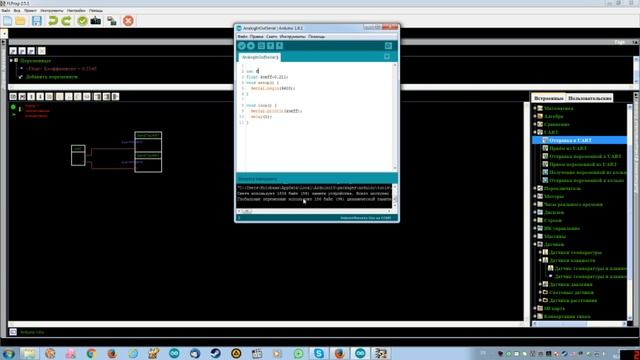The image size is (640, 360).
Task: Expand Переключатель category in block library
Action: [535, 188]
